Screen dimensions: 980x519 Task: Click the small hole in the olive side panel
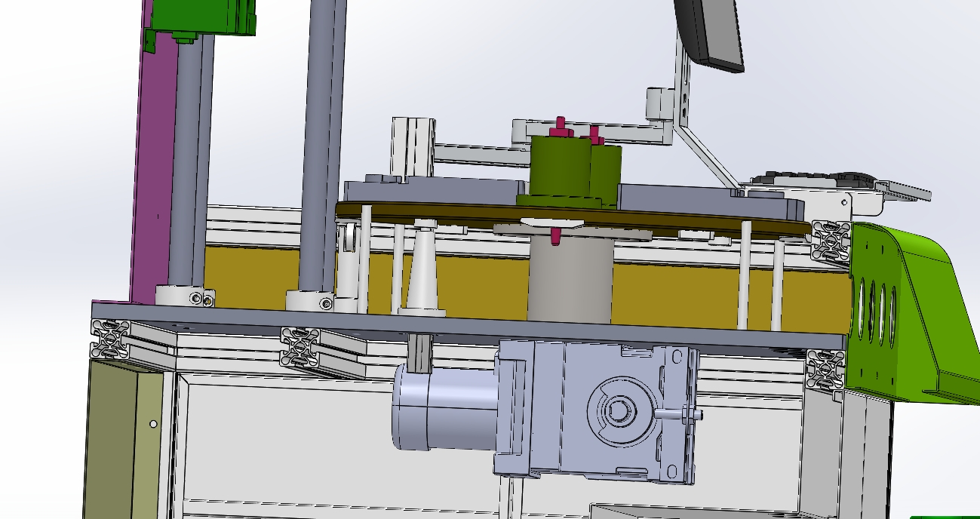click(154, 424)
